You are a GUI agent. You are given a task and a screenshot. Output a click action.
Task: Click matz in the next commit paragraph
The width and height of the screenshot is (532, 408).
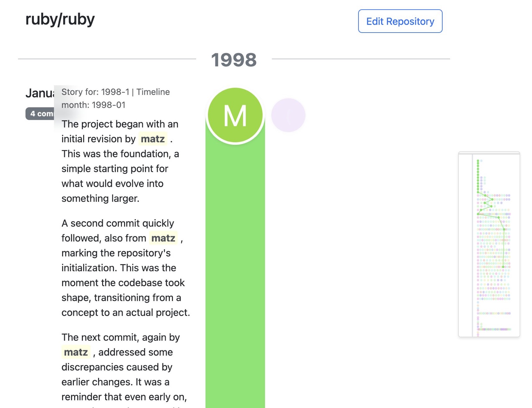(76, 352)
